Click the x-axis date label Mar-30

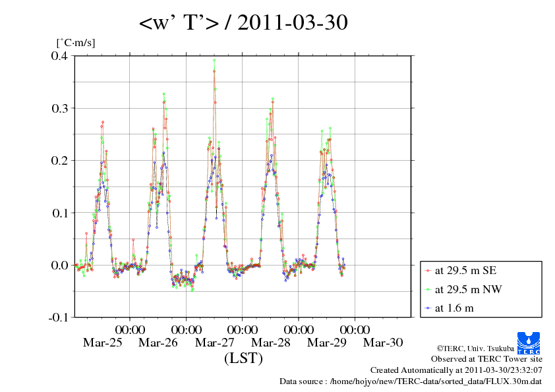pos(383,343)
